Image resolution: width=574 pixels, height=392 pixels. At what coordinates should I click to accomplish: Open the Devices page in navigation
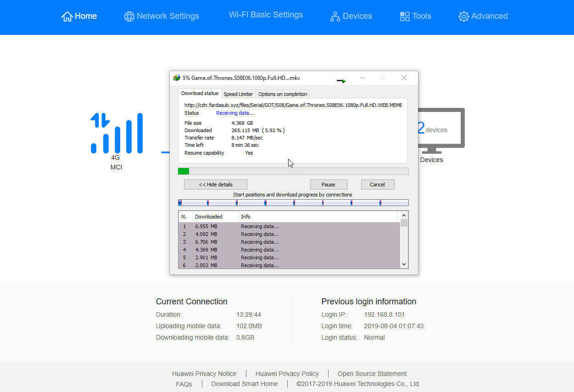[351, 16]
